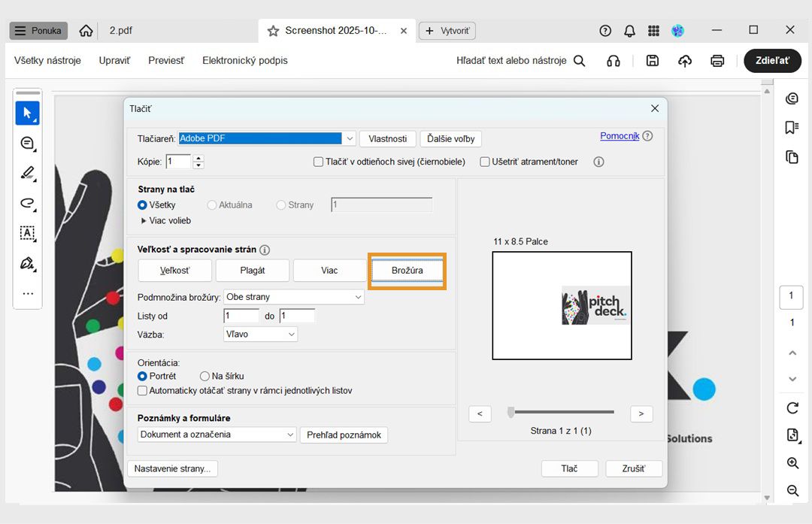
Task: Enable Ušetriť atrament/toner checkbox
Action: click(485, 162)
